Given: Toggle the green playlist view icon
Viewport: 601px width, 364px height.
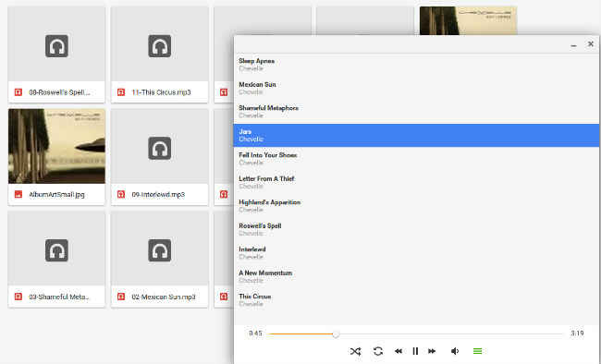Looking at the screenshot, I should [477, 351].
